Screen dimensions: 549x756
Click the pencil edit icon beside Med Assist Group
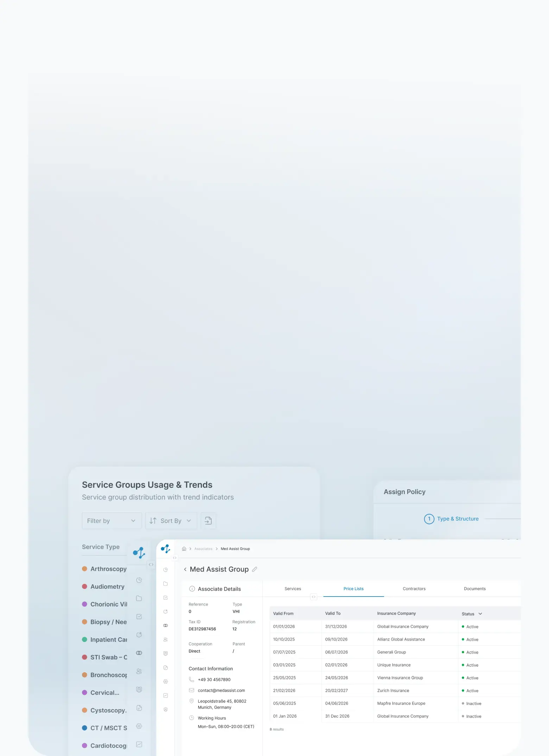254,569
